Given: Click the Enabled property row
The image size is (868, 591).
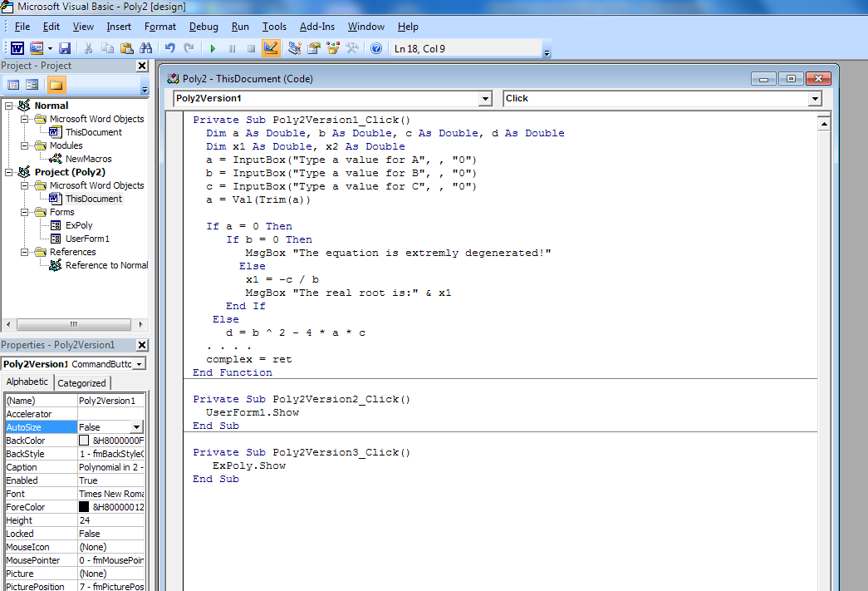Looking at the screenshot, I should point(75,480).
